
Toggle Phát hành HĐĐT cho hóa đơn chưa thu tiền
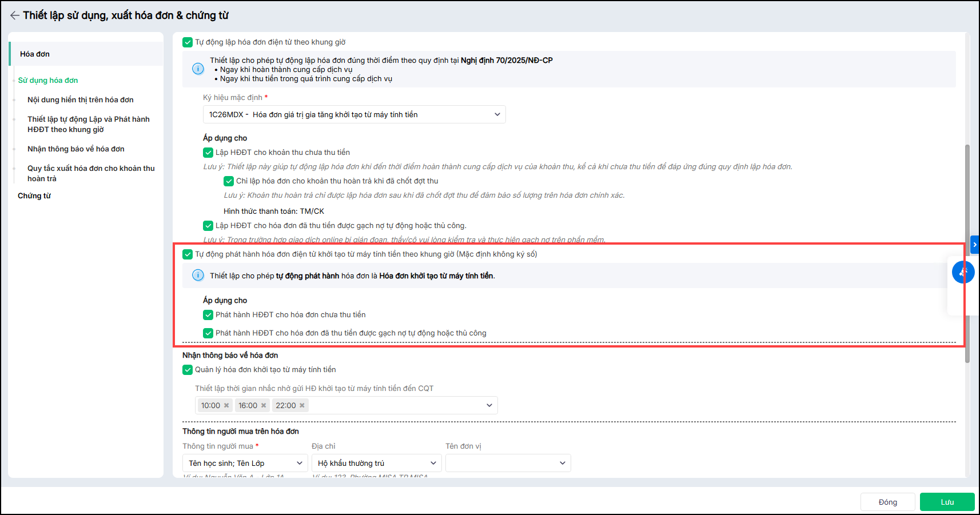tap(208, 315)
